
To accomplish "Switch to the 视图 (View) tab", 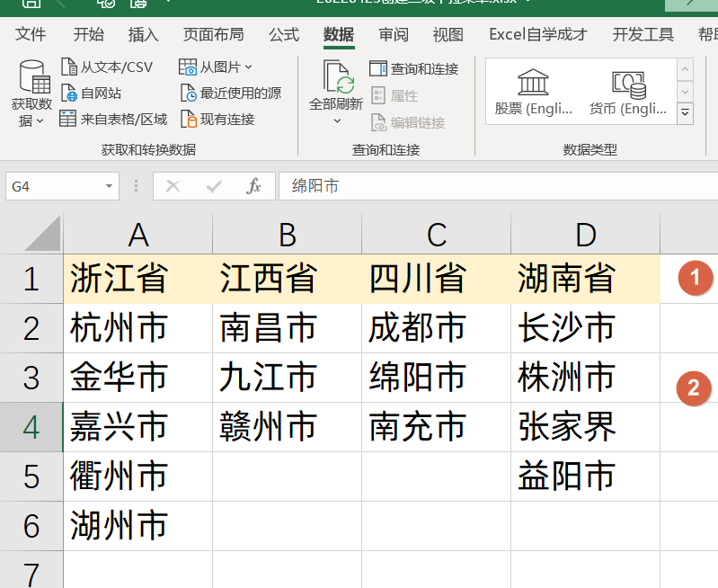I will click(x=448, y=34).
